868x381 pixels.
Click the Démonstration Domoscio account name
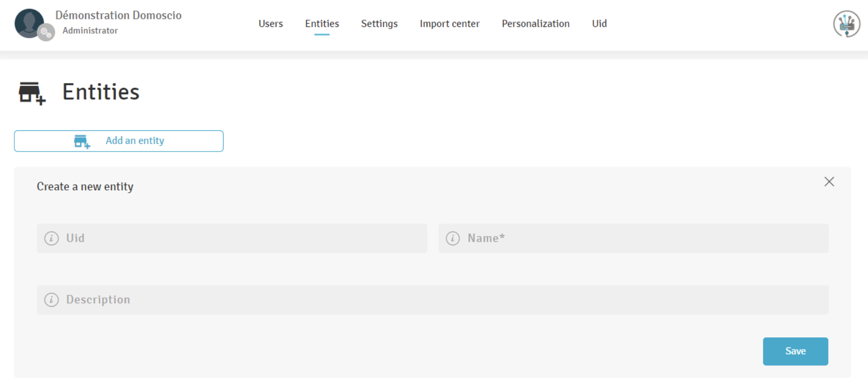coord(118,15)
